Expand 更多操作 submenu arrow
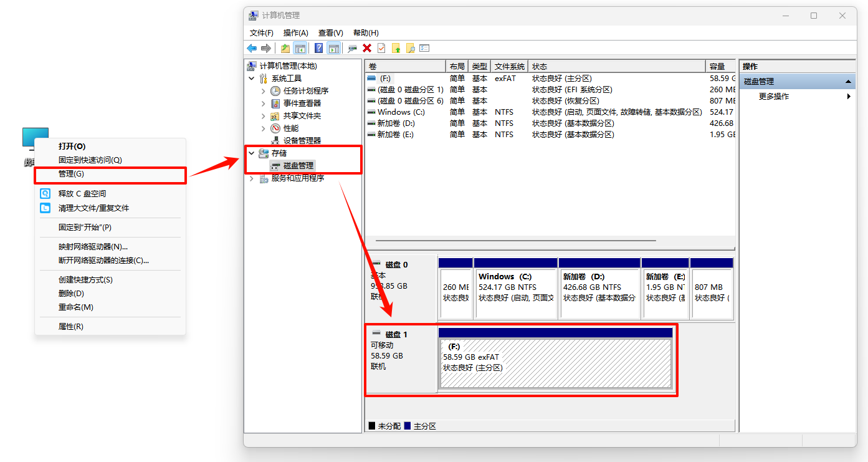Screen dimensions: 868x462 [849, 97]
